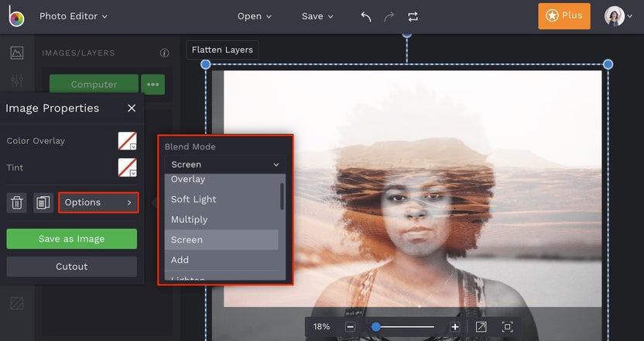Open more upload sources ellipsis button
This screenshot has height=341, width=644.
(152, 84)
